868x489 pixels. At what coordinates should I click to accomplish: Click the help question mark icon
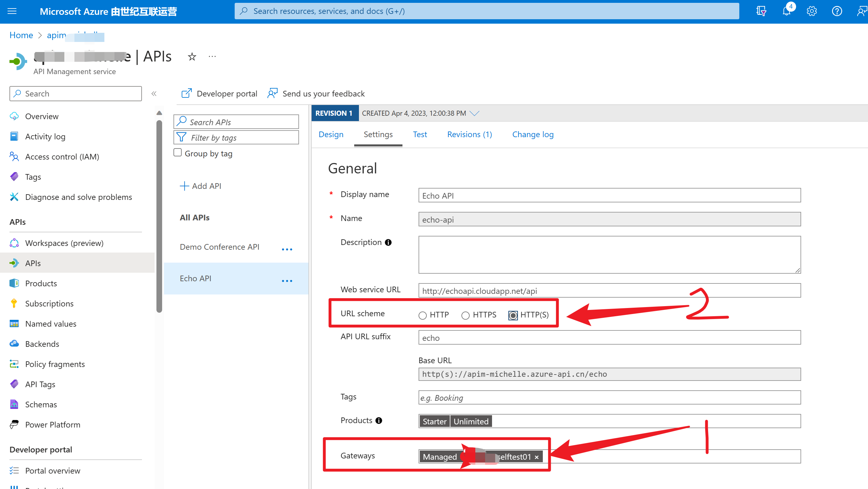(837, 11)
